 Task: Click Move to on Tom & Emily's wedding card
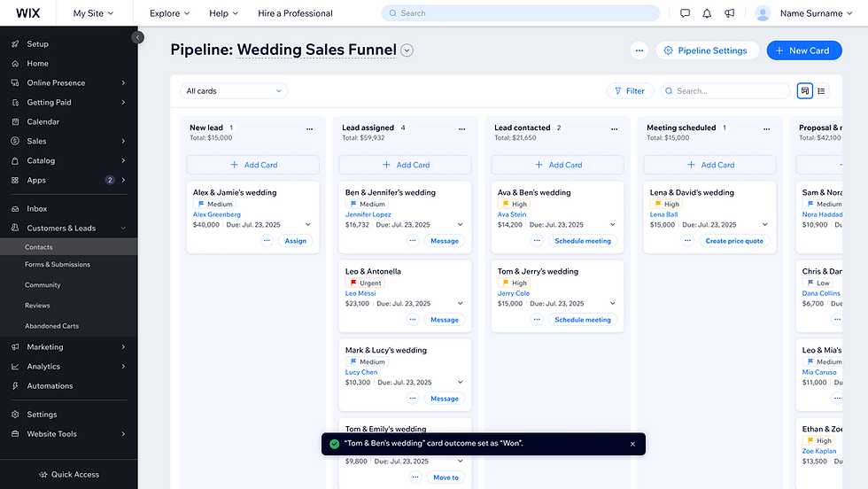[x=446, y=477]
